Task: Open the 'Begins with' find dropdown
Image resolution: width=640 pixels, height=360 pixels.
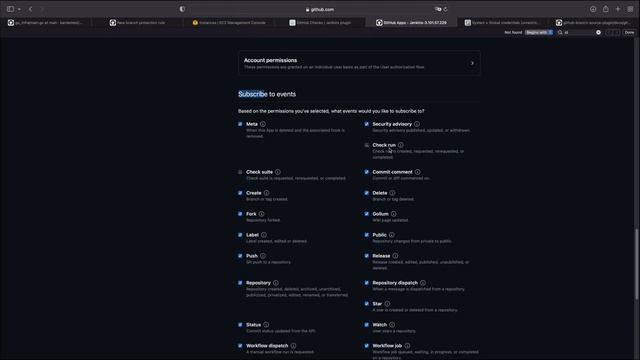Action: [539, 32]
